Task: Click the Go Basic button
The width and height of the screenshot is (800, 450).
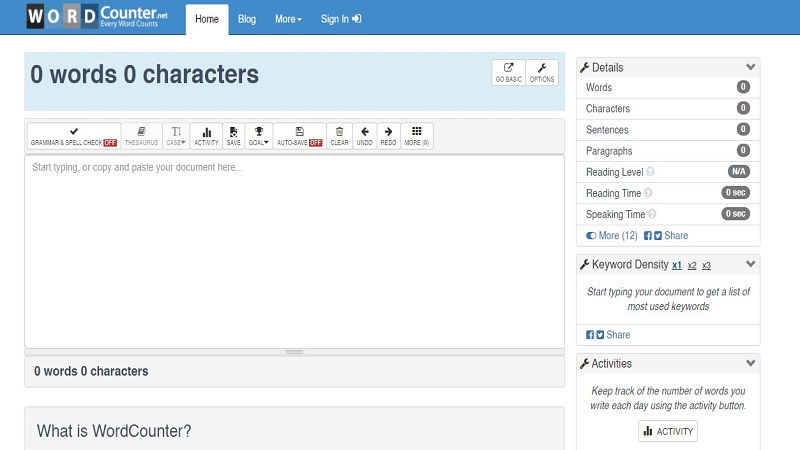Action: coord(508,72)
